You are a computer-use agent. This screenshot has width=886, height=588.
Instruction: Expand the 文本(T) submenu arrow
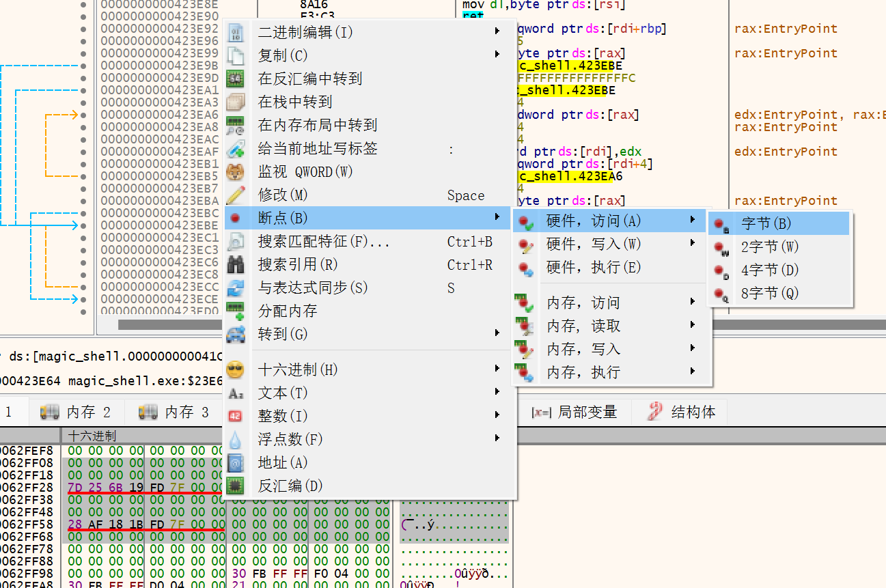point(497,392)
